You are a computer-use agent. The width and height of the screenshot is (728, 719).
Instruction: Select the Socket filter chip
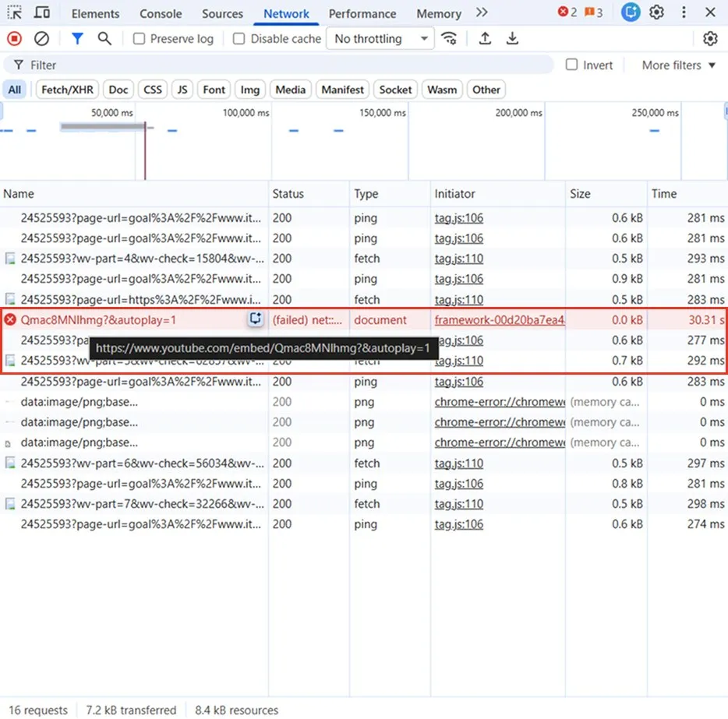pyautogui.click(x=396, y=90)
